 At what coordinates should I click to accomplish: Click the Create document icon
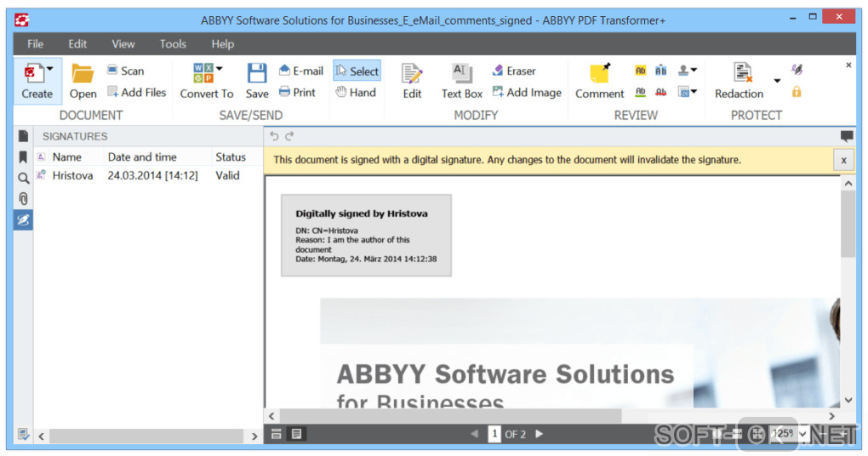[x=33, y=73]
